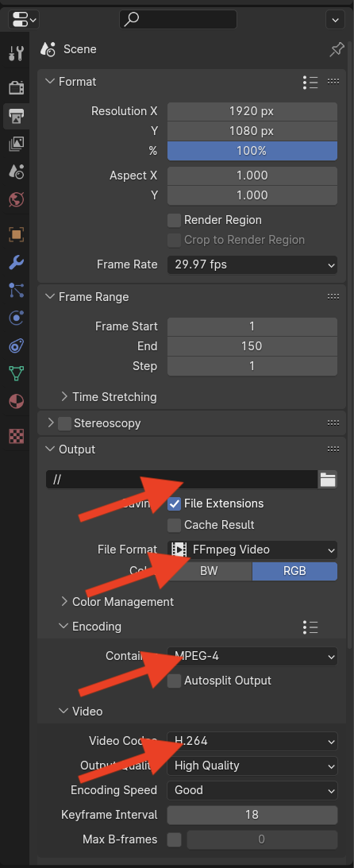Open the Frame Rate dropdown
The height and width of the screenshot is (868, 354).
(x=252, y=264)
